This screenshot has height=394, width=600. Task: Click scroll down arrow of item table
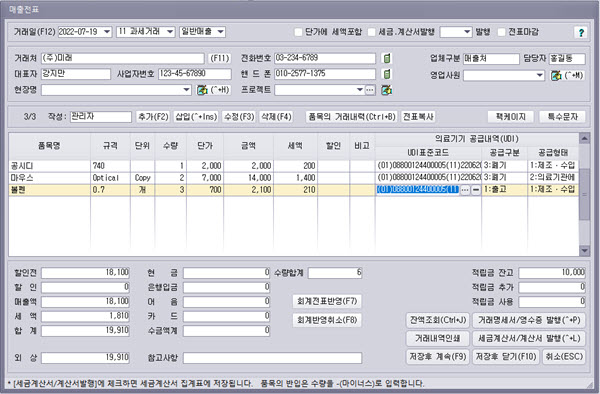(x=584, y=251)
